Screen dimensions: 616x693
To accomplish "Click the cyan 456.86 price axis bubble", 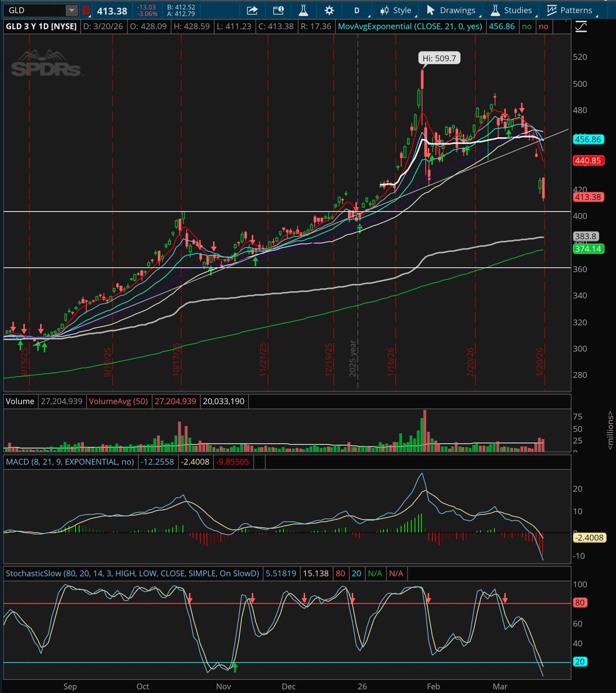I will pyautogui.click(x=588, y=139).
